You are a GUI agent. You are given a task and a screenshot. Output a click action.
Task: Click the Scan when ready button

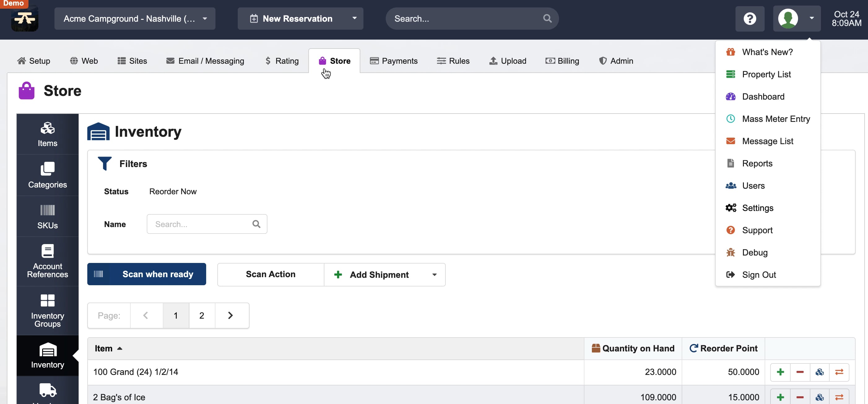tap(147, 274)
